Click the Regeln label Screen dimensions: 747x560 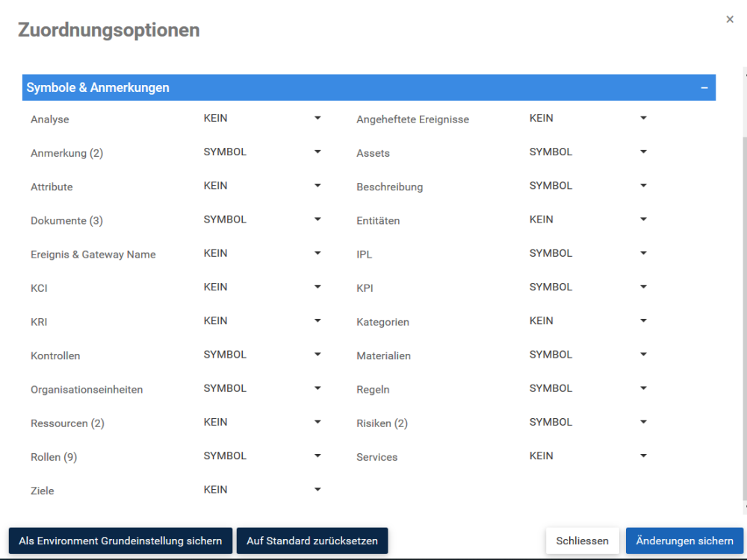(373, 390)
